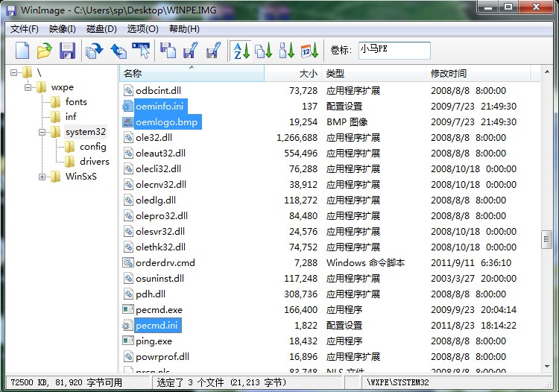This screenshot has height=392, width=559.
Task: Collapse the root backslash tree node
Action: pyautogui.click(x=14, y=73)
